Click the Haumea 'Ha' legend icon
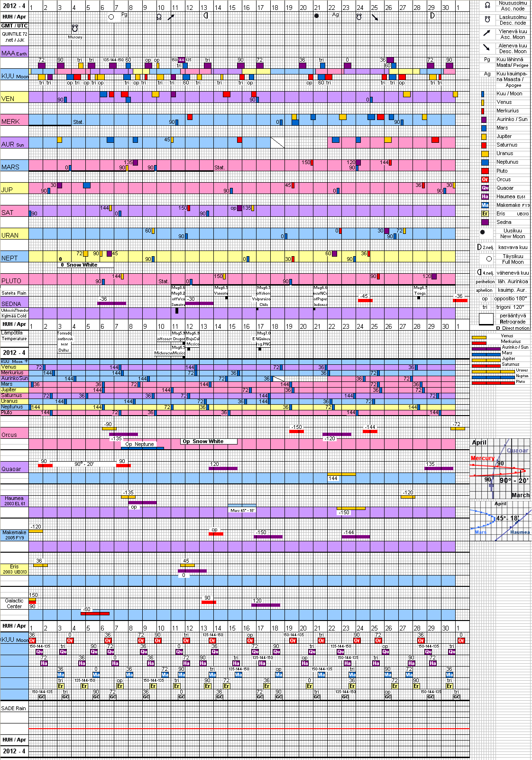532x760 pixels. coord(485,197)
